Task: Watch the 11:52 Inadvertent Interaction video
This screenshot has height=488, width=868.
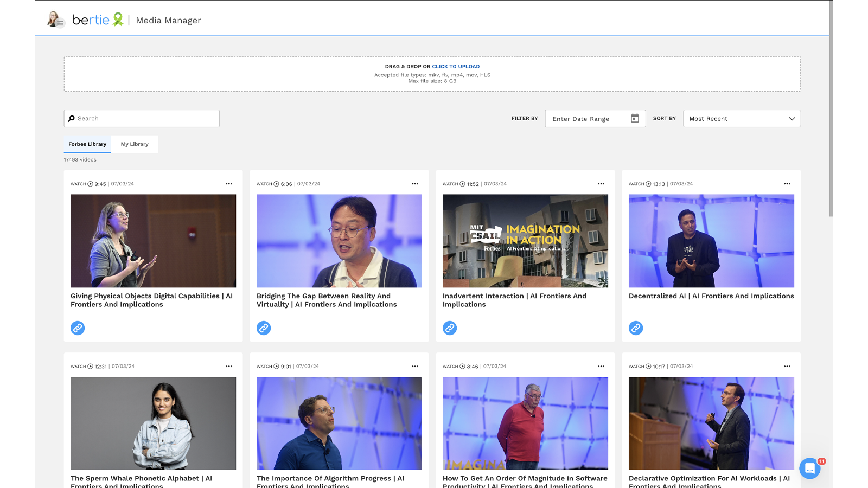Action: 461,184
